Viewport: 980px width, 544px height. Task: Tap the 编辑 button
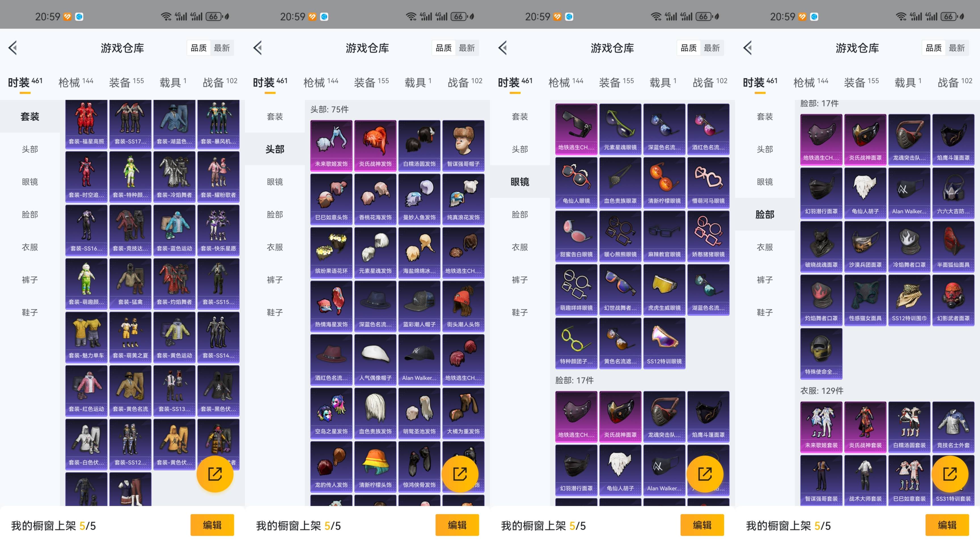tap(212, 525)
